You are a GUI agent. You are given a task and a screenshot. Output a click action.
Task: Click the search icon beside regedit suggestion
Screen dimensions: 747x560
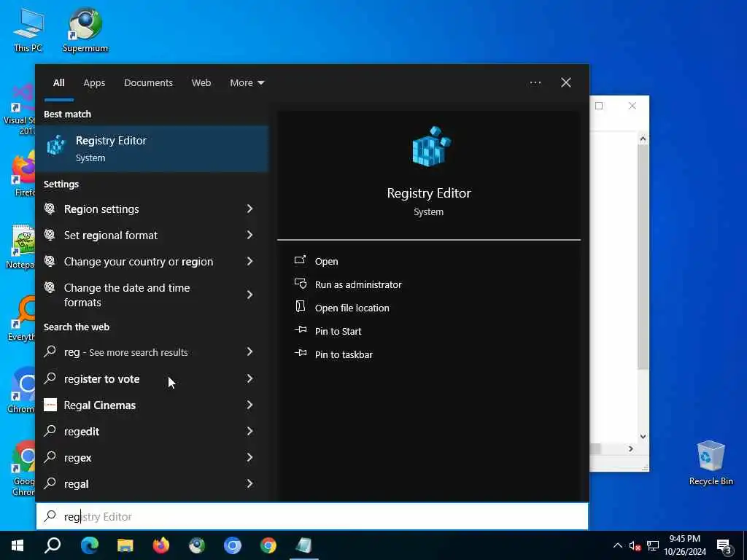(x=50, y=431)
